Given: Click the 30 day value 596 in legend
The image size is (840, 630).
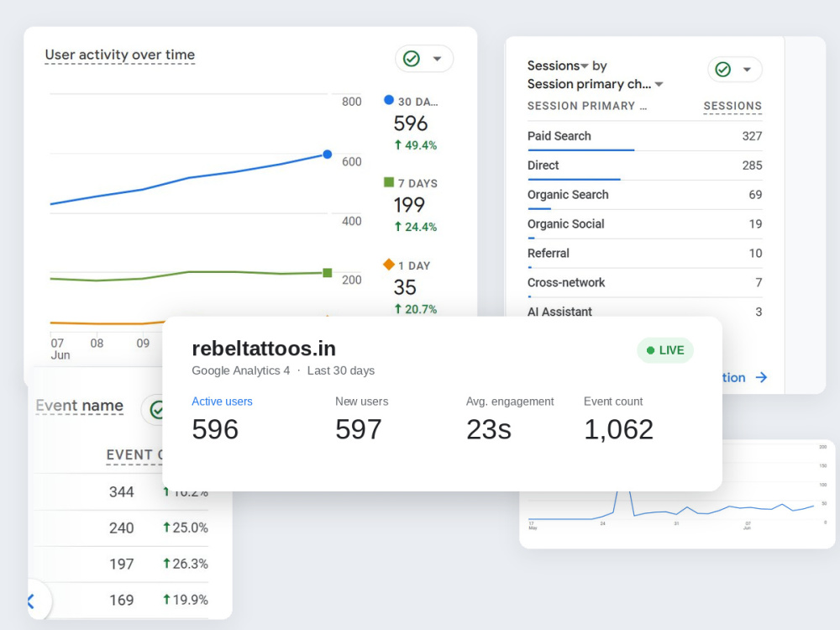Looking at the screenshot, I should click(411, 123).
